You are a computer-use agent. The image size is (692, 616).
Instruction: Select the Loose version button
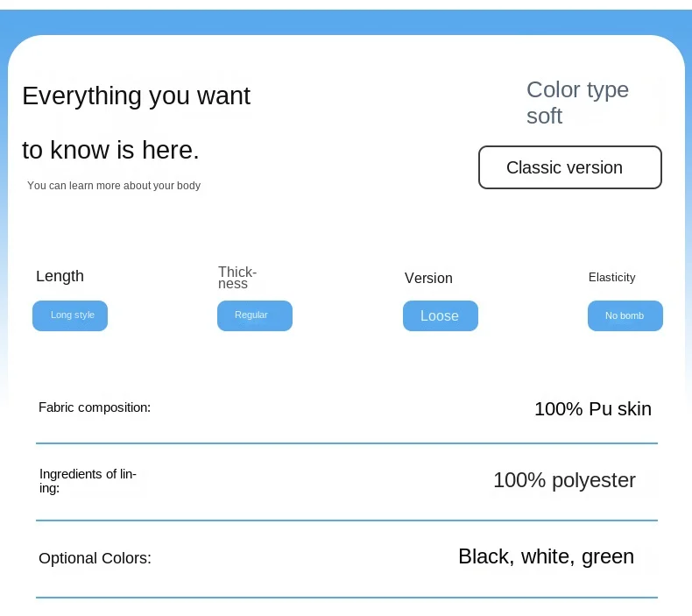pos(440,316)
